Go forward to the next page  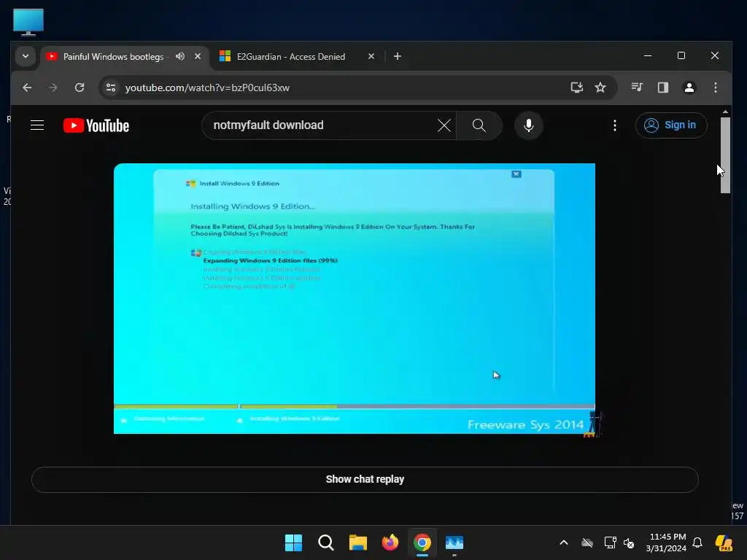[53, 87]
